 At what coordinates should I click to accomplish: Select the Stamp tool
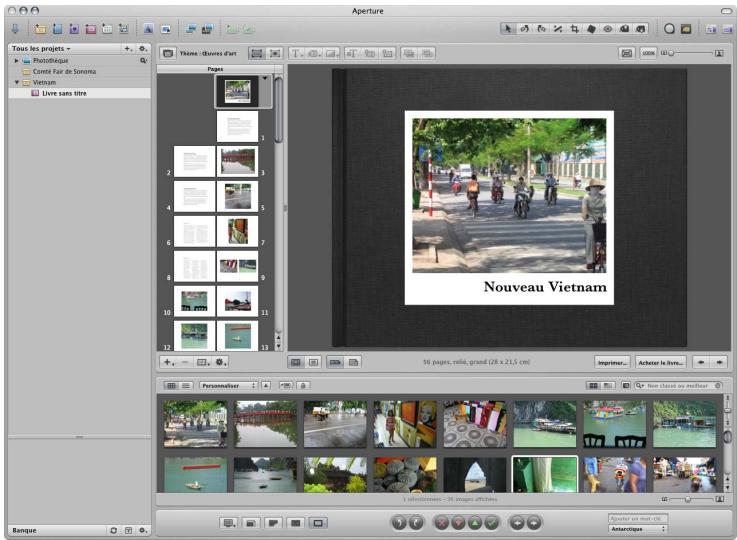tap(641, 29)
